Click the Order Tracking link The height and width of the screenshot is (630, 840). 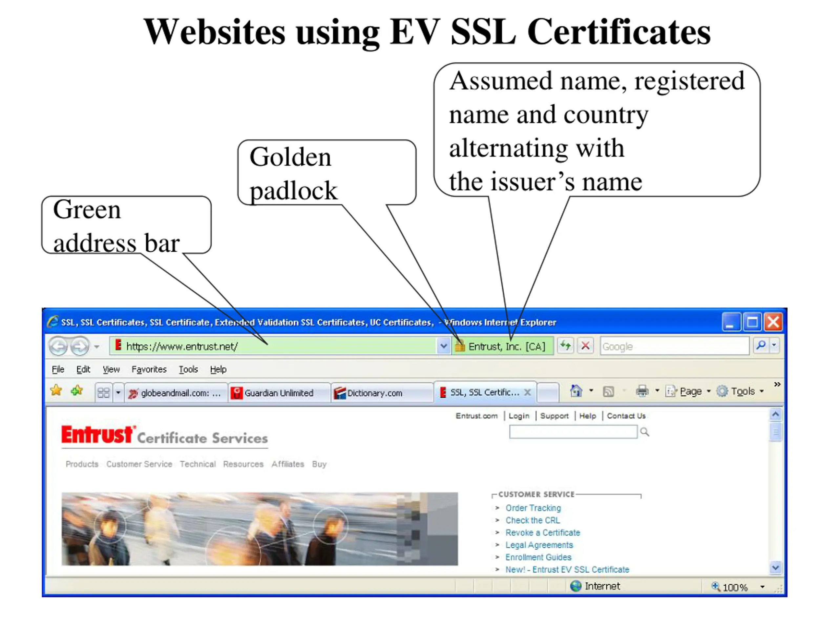[533, 508]
